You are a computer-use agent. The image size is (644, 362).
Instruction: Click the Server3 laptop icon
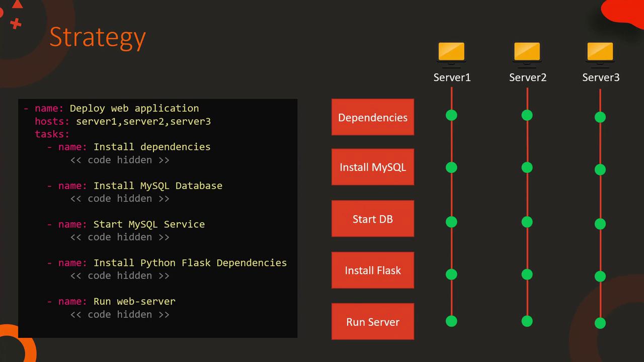[600, 52]
